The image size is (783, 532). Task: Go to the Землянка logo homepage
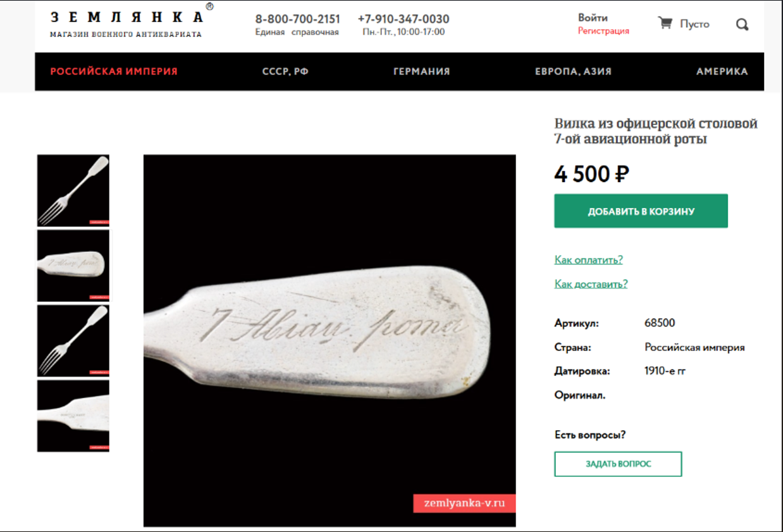[x=128, y=23]
